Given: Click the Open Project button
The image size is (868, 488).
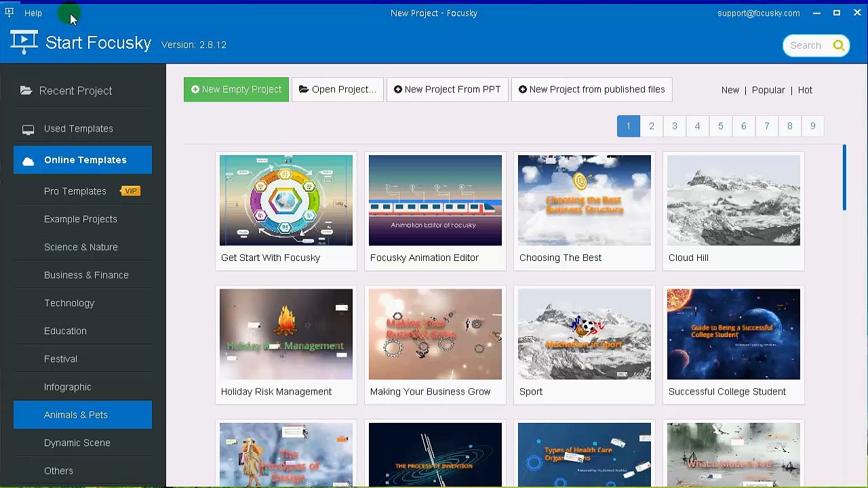Looking at the screenshot, I should click(x=337, y=89).
